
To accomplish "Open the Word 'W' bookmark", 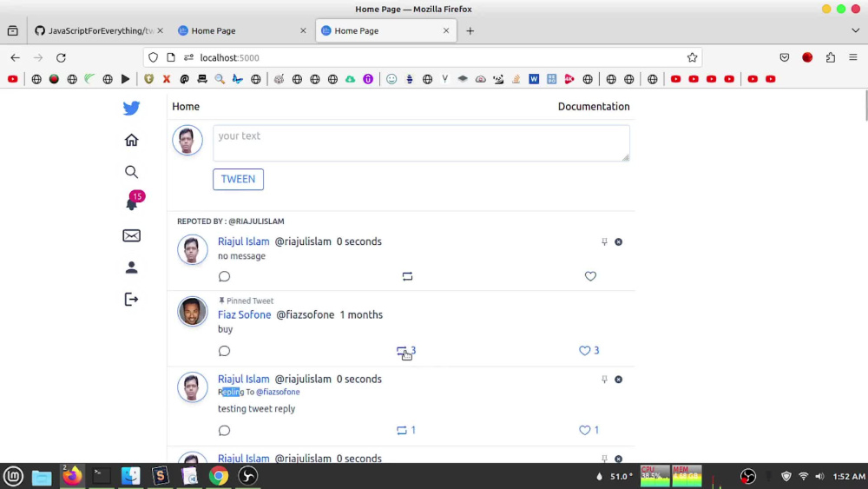I will coord(534,79).
